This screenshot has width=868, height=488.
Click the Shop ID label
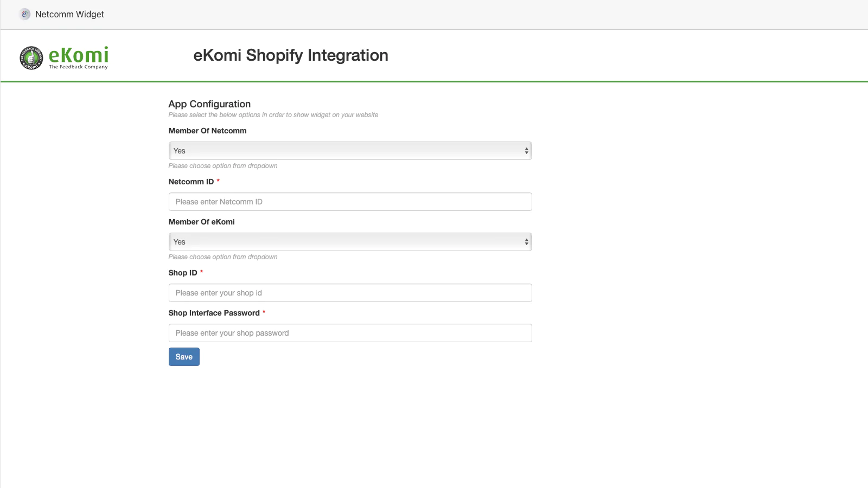pyautogui.click(x=183, y=273)
